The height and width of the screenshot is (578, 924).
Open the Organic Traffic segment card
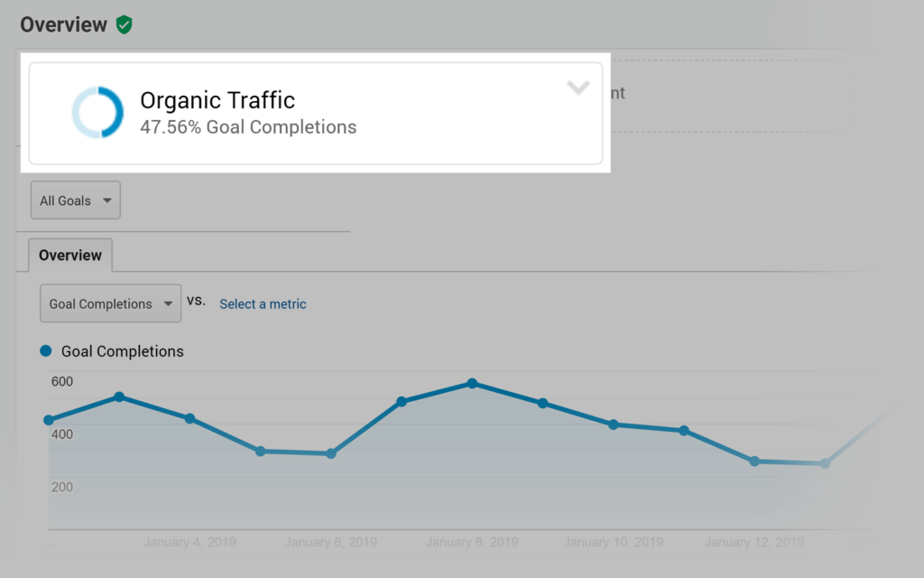tap(316, 112)
